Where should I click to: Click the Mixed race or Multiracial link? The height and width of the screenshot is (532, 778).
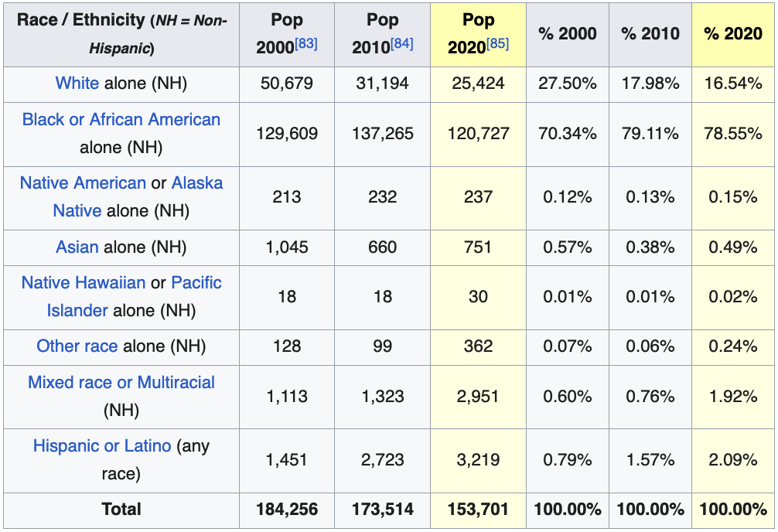tap(121, 383)
